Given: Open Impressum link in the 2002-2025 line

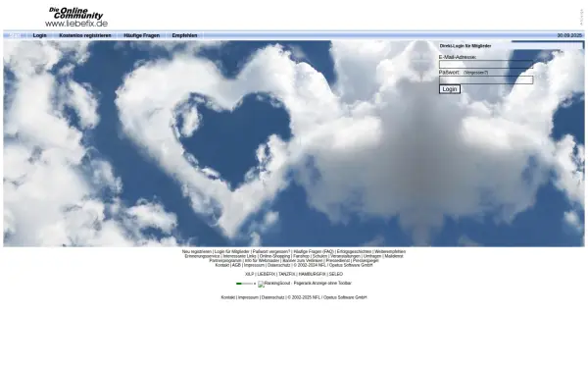Looking at the screenshot, I should point(248,297).
